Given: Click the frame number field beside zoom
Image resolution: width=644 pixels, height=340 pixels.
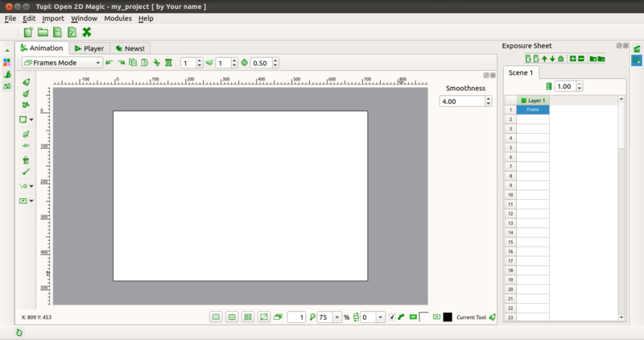Looking at the screenshot, I should coord(296,317).
